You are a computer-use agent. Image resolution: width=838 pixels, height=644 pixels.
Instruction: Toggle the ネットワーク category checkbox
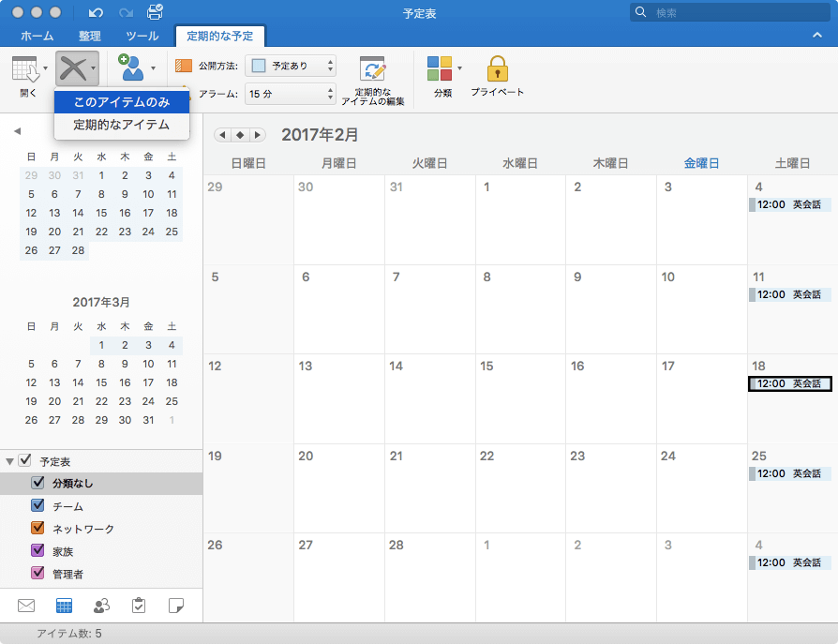click(37, 528)
